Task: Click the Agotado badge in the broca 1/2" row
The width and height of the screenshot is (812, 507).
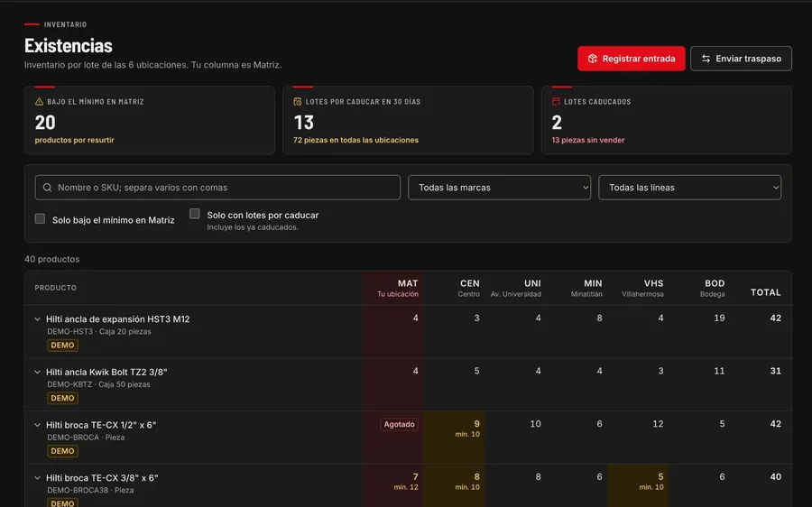Action: click(x=400, y=424)
